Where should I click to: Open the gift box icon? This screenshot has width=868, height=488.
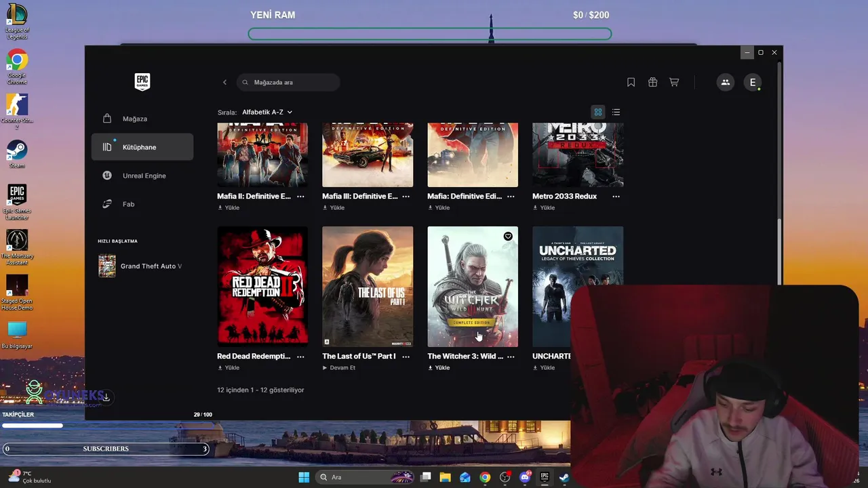coord(652,82)
